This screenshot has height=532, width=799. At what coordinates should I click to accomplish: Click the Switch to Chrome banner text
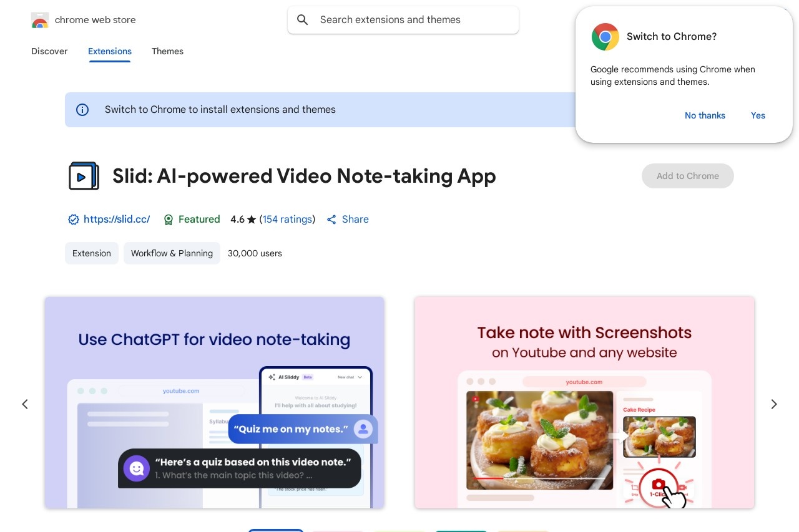pyautogui.click(x=220, y=110)
